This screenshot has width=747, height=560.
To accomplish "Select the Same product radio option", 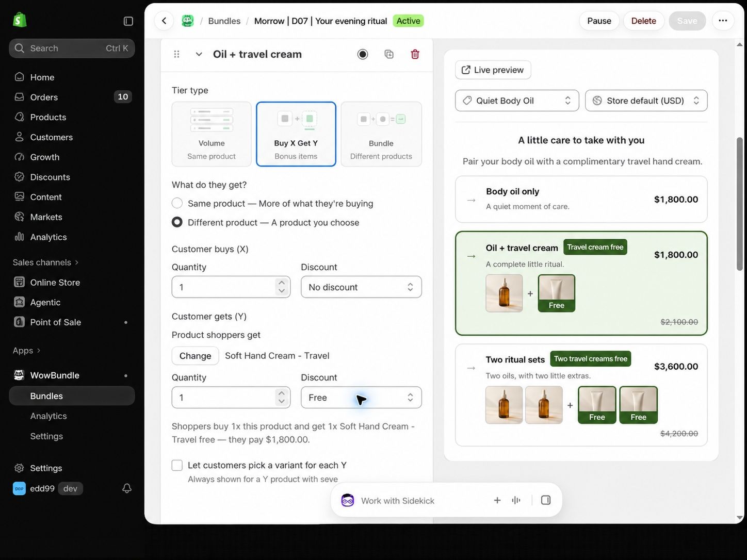I will 177,203.
